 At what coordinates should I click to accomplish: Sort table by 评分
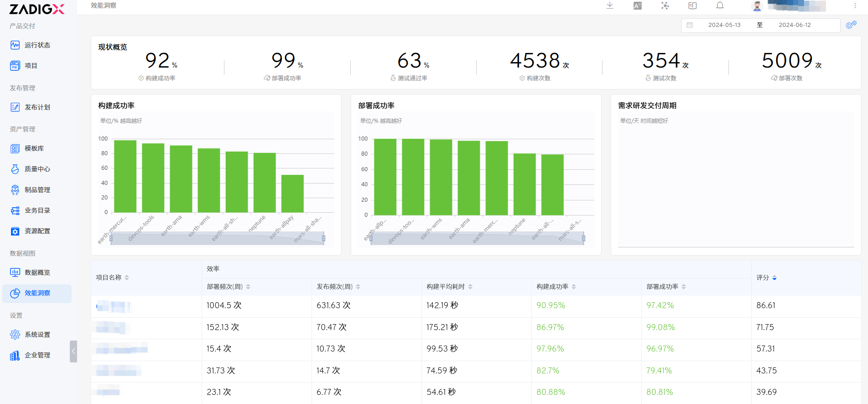coord(774,278)
